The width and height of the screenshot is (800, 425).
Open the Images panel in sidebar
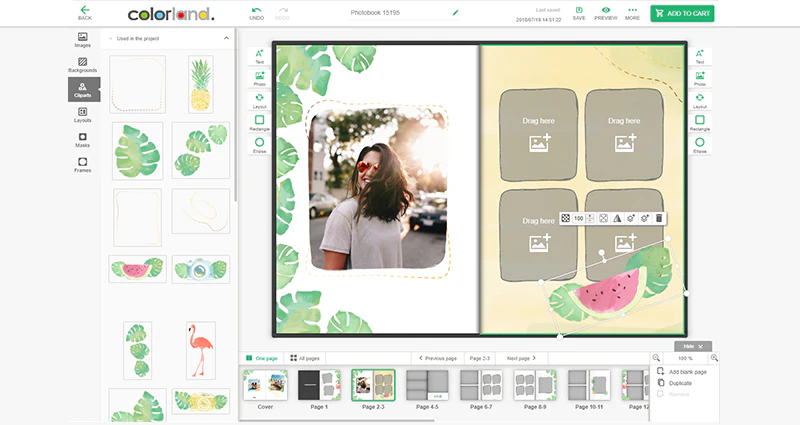click(x=82, y=40)
